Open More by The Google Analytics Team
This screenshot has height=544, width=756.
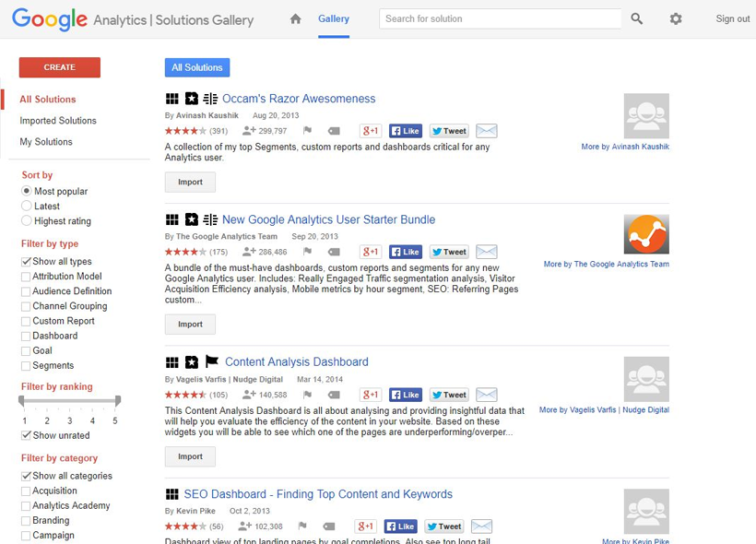(x=606, y=265)
